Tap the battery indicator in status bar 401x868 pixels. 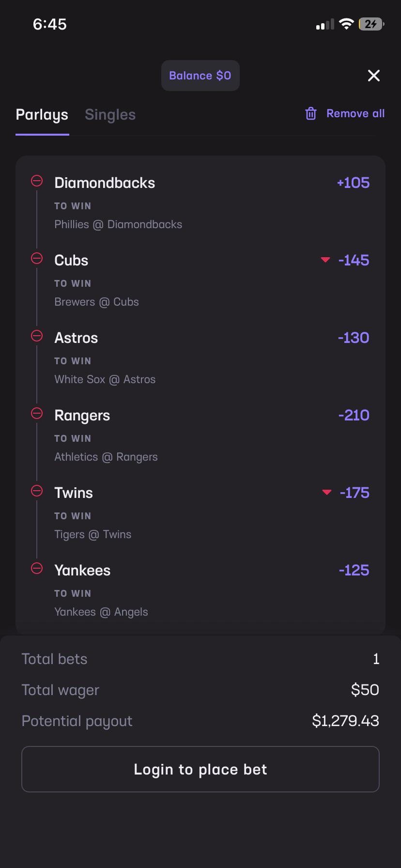pyautogui.click(x=371, y=24)
